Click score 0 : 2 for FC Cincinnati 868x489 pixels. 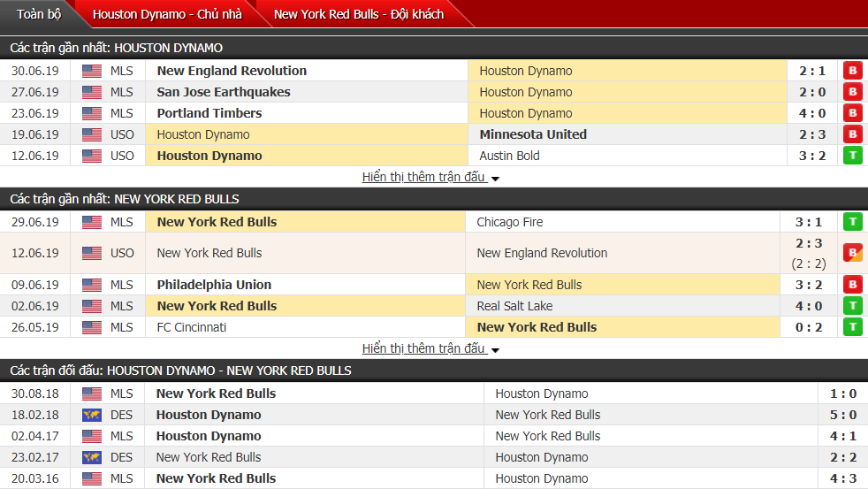(809, 327)
